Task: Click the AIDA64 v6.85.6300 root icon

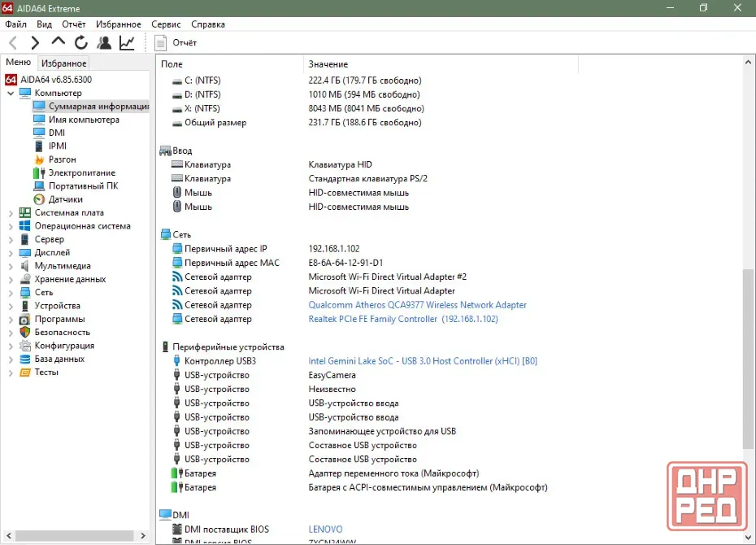Action: [11, 80]
